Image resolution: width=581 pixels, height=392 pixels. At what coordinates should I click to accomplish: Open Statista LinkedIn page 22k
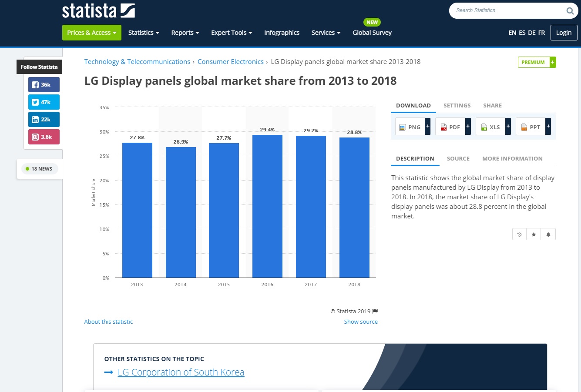(x=44, y=120)
